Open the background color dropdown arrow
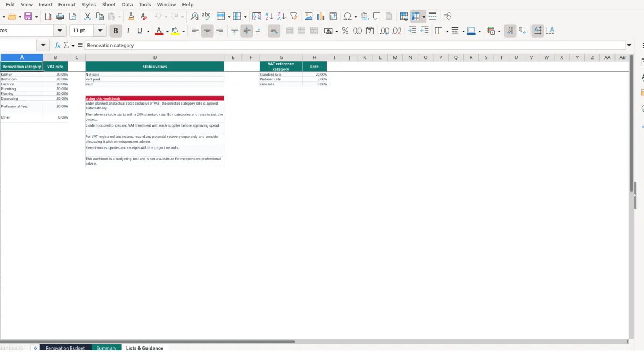The image size is (644, 362). pyautogui.click(x=184, y=31)
